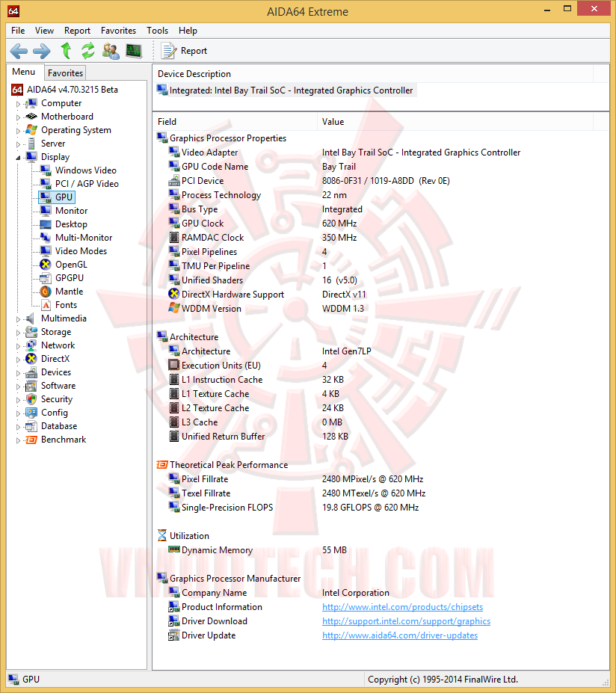Click the Single-Precision FLOPS row
The width and height of the screenshot is (616, 693).
tap(380, 508)
